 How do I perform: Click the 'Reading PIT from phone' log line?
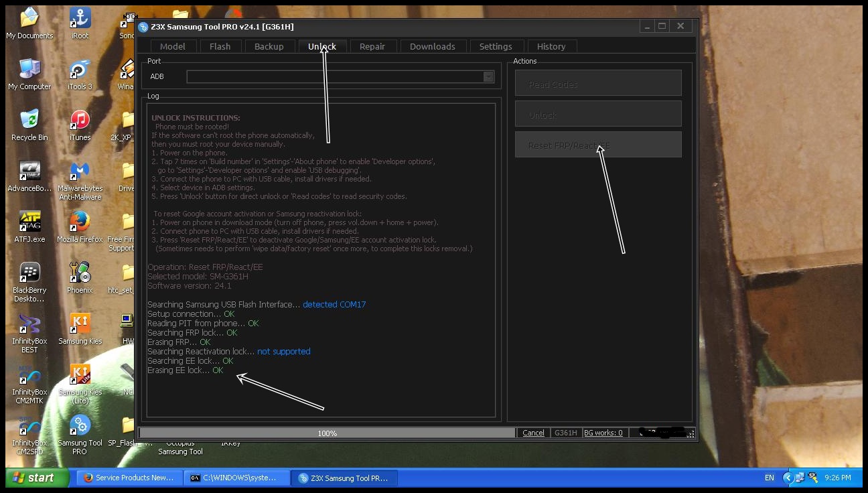[x=203, y=323]
